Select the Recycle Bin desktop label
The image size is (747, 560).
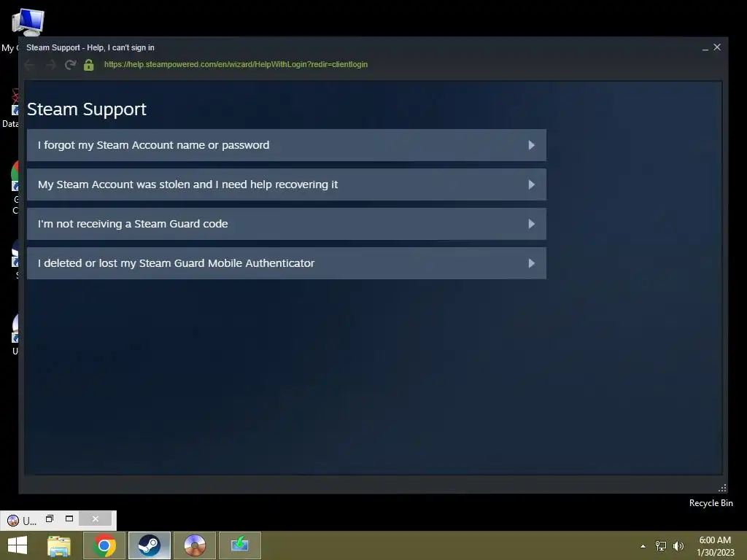pyautogui.click(x=711, y=503)
